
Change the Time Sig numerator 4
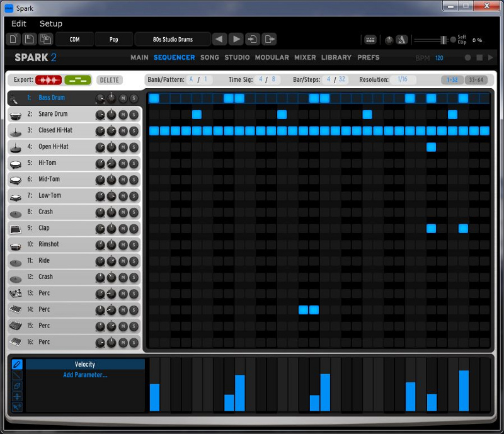[261, 79]
